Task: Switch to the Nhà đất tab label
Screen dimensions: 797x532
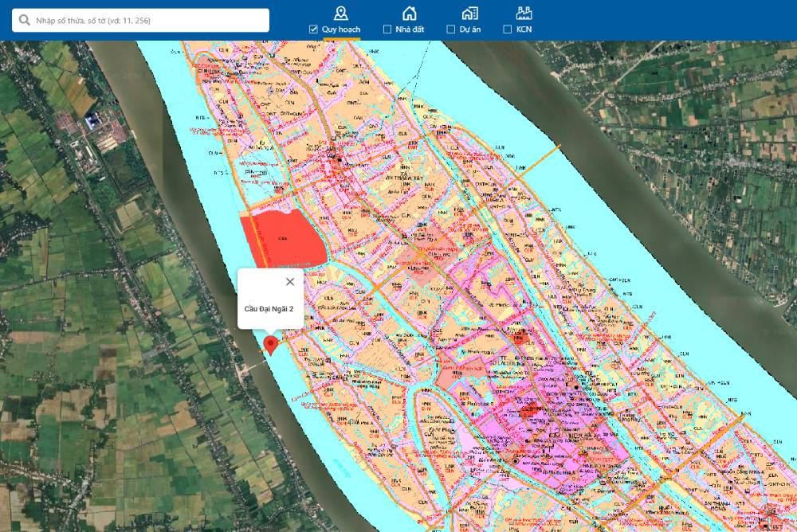Action: point(410,29)
